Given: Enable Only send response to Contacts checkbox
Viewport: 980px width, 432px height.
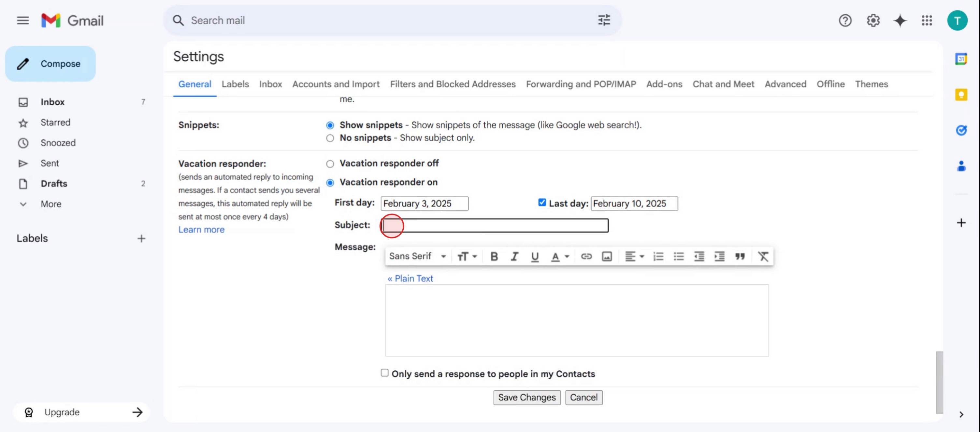Looking at the screenshot, I should pyautogui.click(x=384, y=373).
